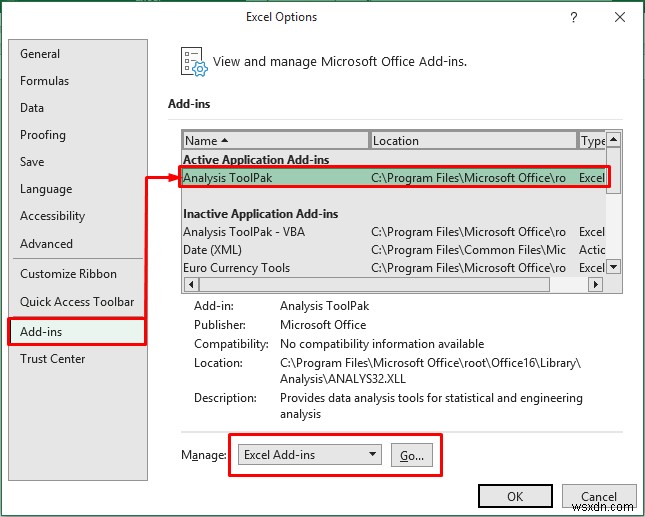This screenshot has height=517, width=645.
Task: Click the add-ins gear document icon
Action: pyautogui.click(x=194, y=63)
